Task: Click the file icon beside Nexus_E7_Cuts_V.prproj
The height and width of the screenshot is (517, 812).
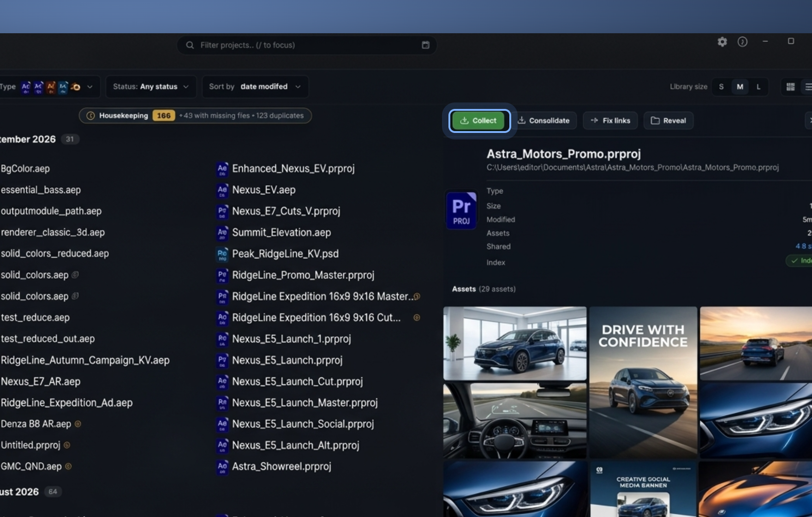Action: tap(222, 211)
